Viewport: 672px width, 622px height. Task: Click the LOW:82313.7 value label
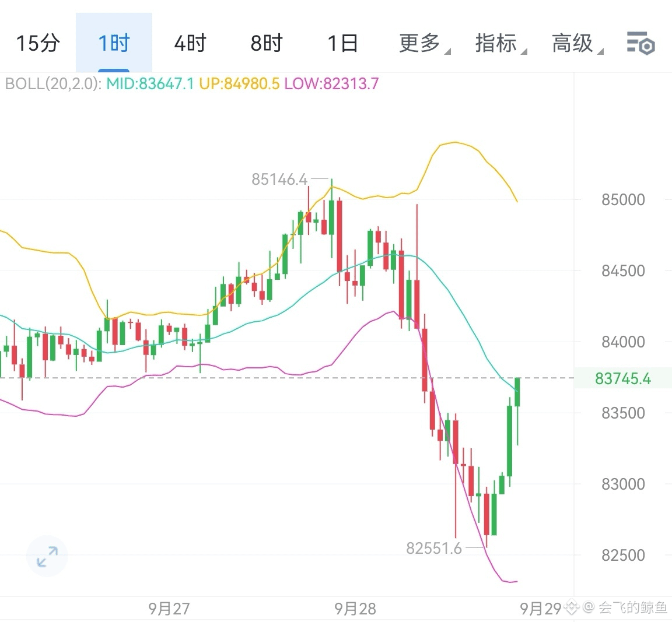click(x=332, y=83)
